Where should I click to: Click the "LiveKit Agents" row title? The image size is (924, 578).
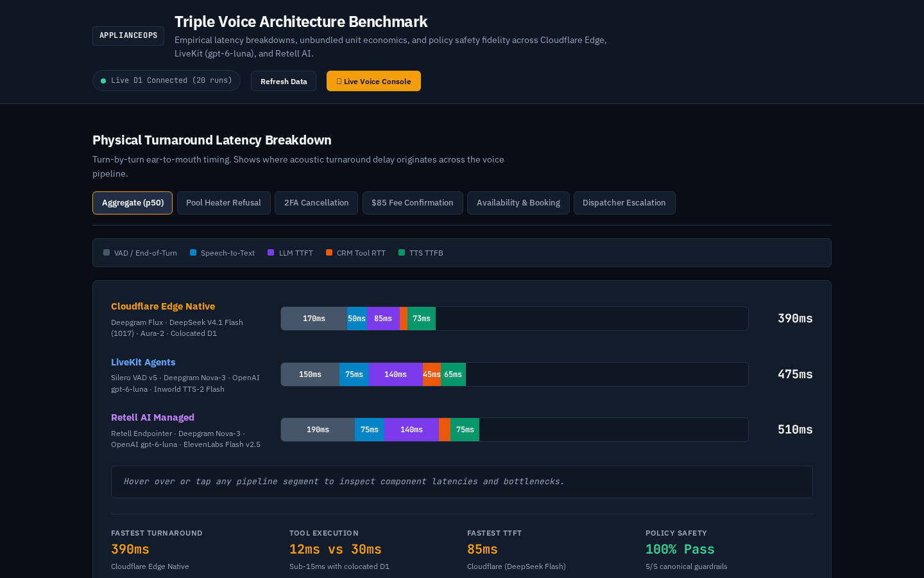click(x=143, y=362)
